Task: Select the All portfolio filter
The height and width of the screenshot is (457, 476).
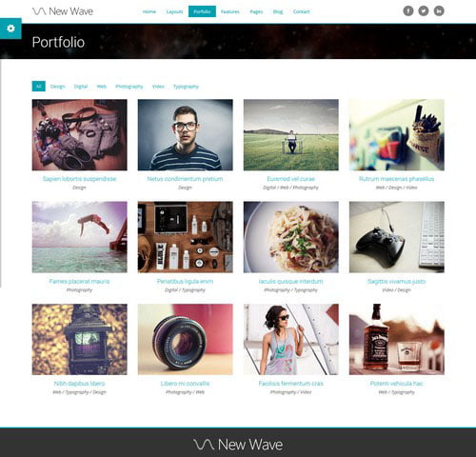Action: coord(39,87)
